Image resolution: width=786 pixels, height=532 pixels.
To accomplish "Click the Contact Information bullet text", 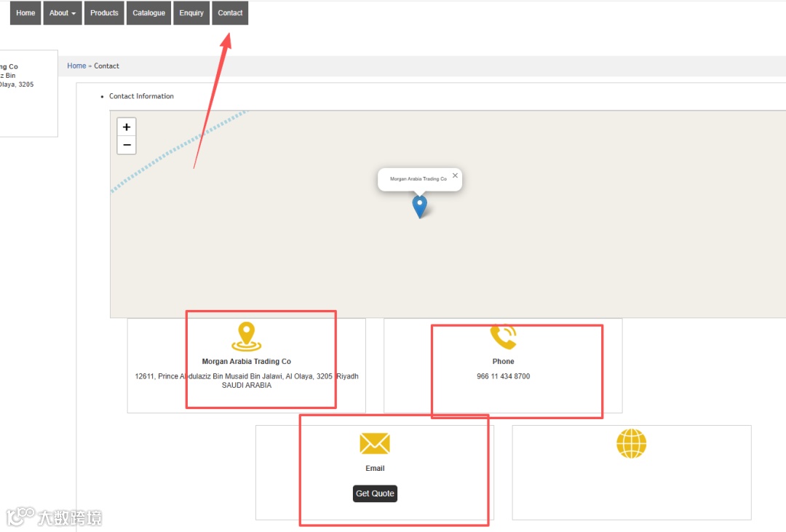I will [x=141, y=96].
